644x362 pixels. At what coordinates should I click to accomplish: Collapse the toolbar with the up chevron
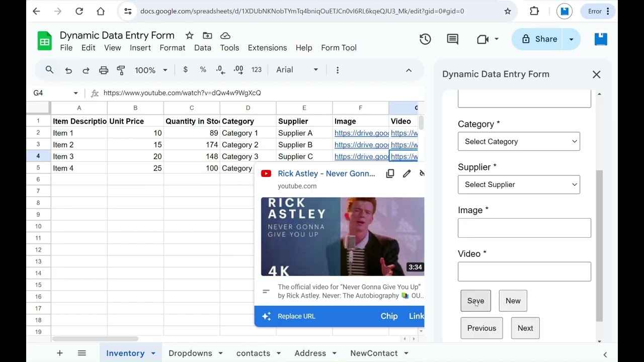(x=409, y=70)
